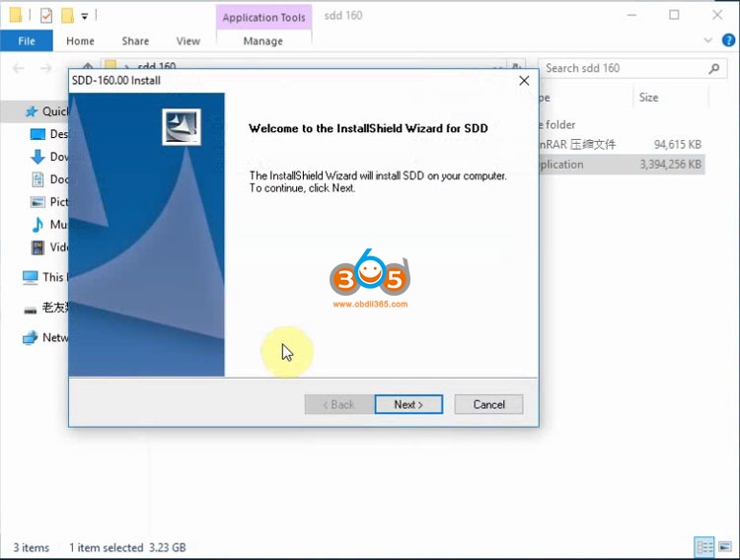Select the file folder row in list
Image resolution: width=740 pixels, height=560 pixels.
(622, 124)
